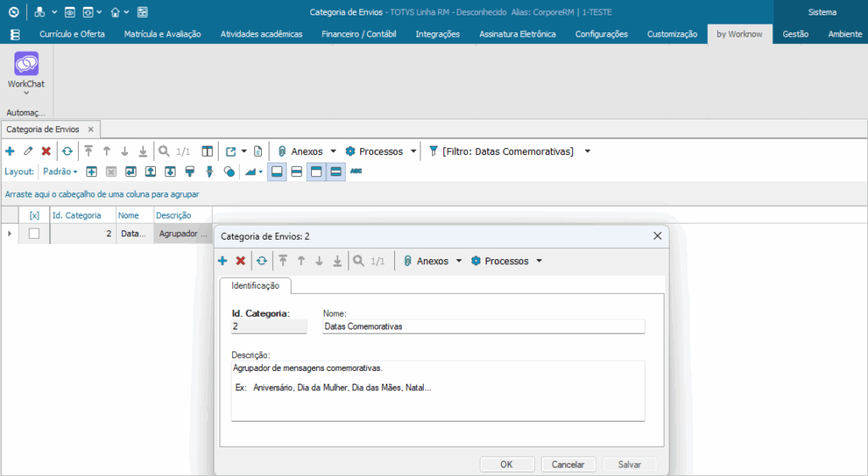Switch to the Configurações ribbon tab
Screen dimensions: 868x476
point(601,34)
